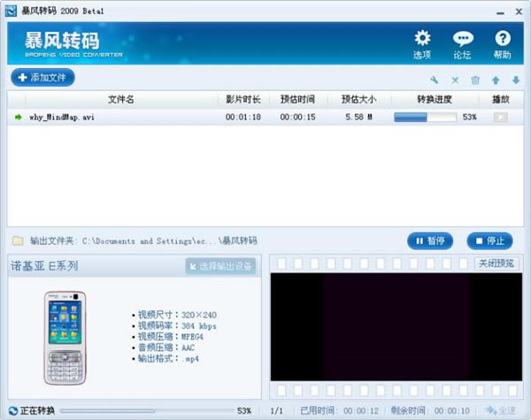Pause conversion with the 暂停 button
Viewport: 531px width, 420px height.
point(430,241)
